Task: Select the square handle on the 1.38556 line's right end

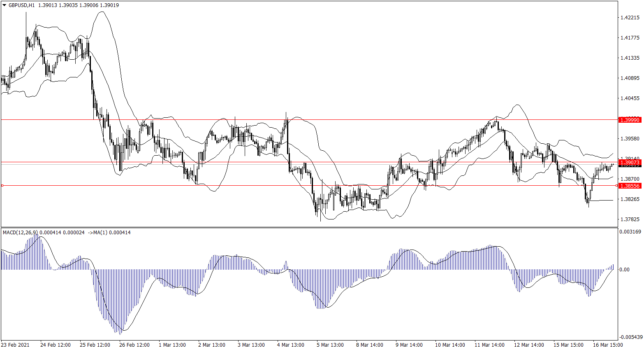Action: pyautogui.click(x=616, y=186)
